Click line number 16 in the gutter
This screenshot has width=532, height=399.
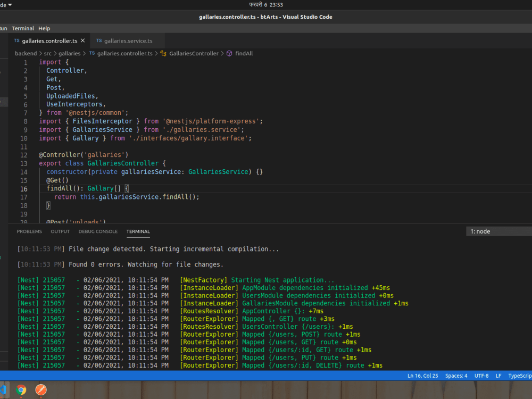24,189
